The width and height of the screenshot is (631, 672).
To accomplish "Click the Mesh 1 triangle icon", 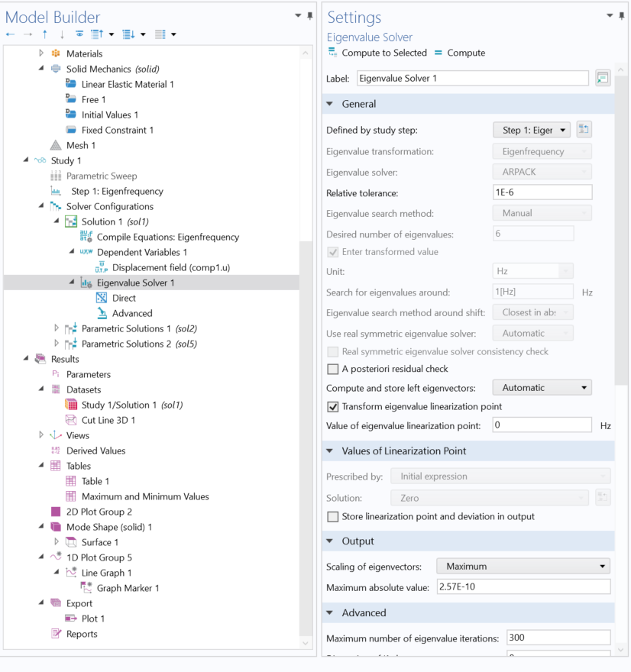I will [56, 145].
